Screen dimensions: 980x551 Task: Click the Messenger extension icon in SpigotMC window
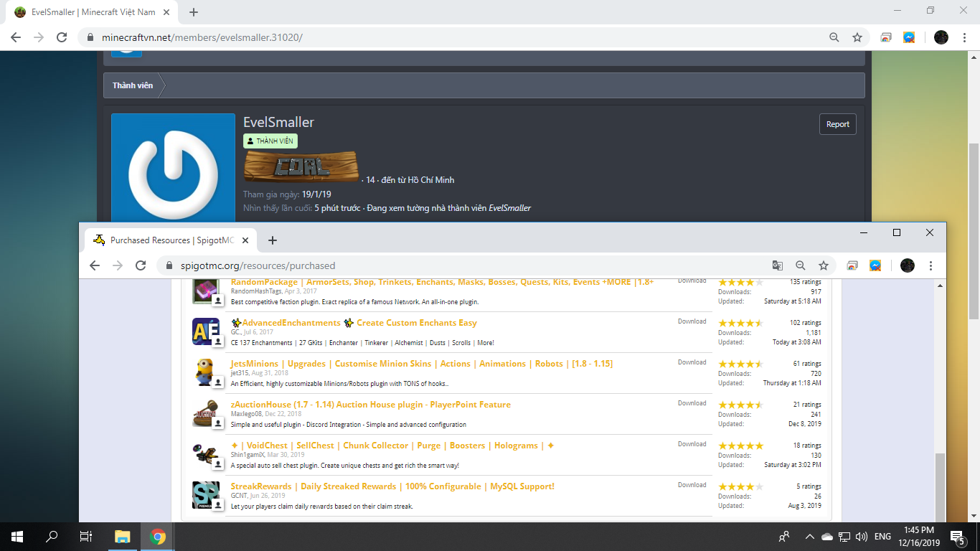(875, 265)
